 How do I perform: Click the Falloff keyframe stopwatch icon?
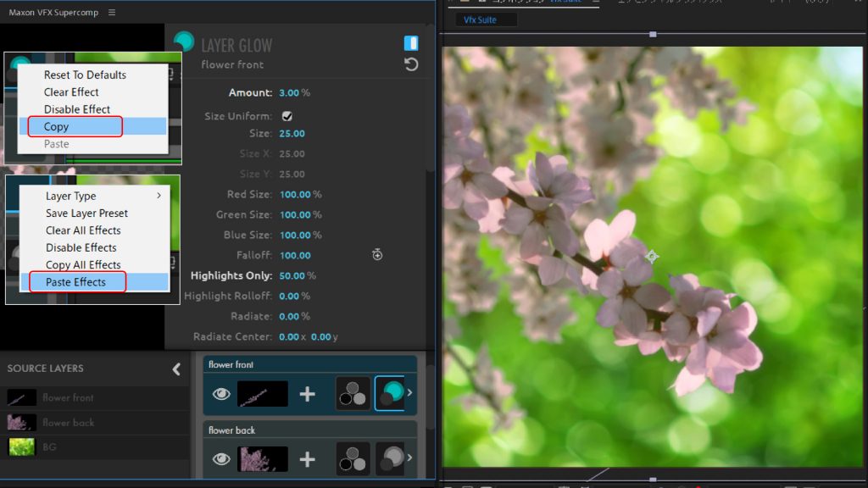pos(377,255)
